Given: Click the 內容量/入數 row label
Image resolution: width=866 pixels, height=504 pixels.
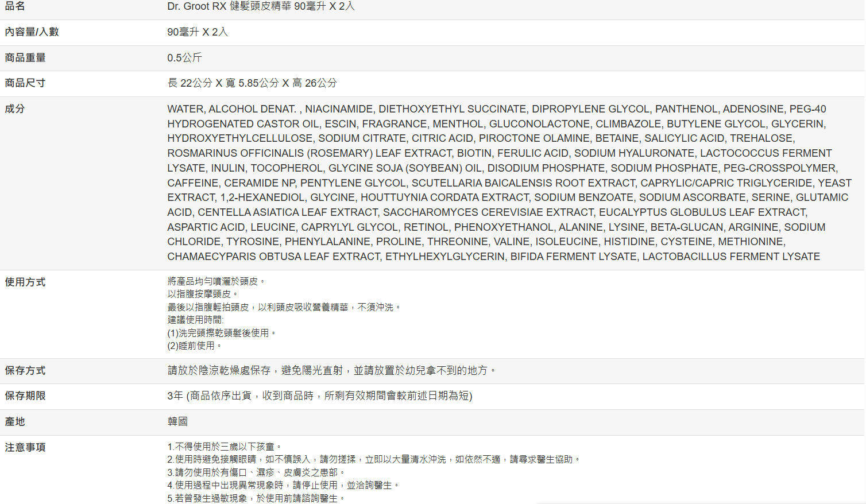Looking at the screenshot, I should [x=32, y=32].
